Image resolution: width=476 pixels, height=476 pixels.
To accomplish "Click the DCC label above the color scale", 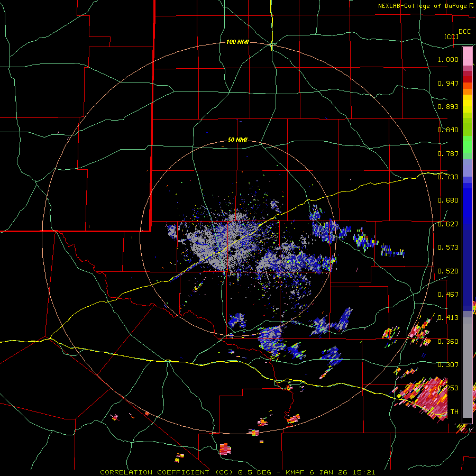I will (x=464, y=32).
